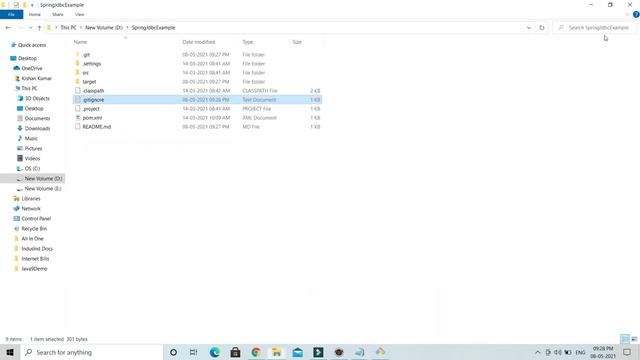Select the .project file
Viewport: 640px width, 360px height.
[197, 109]
